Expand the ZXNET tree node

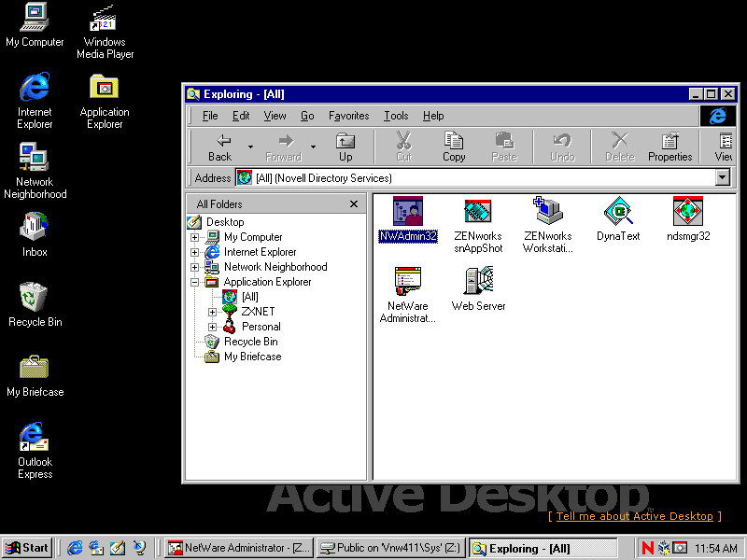[213, 313]
